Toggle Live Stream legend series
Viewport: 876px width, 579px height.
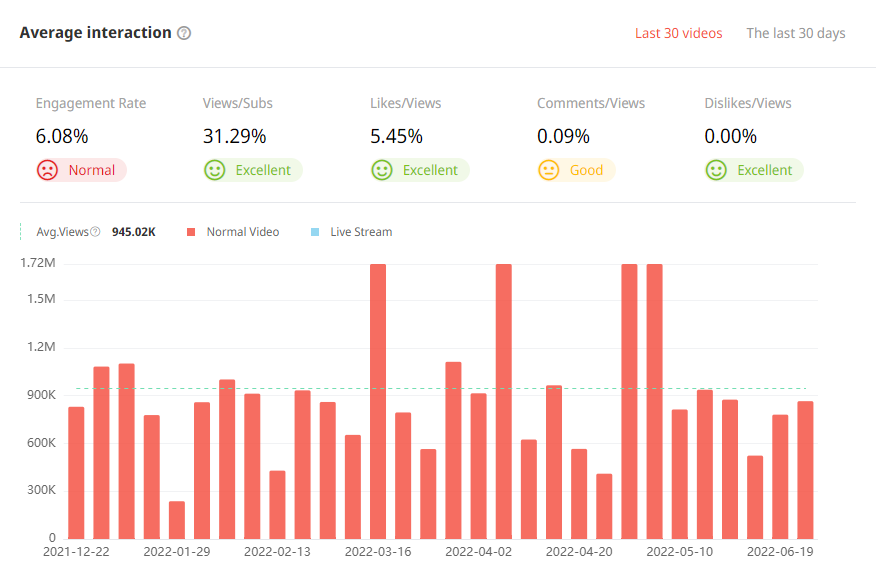tap(361, 232)
